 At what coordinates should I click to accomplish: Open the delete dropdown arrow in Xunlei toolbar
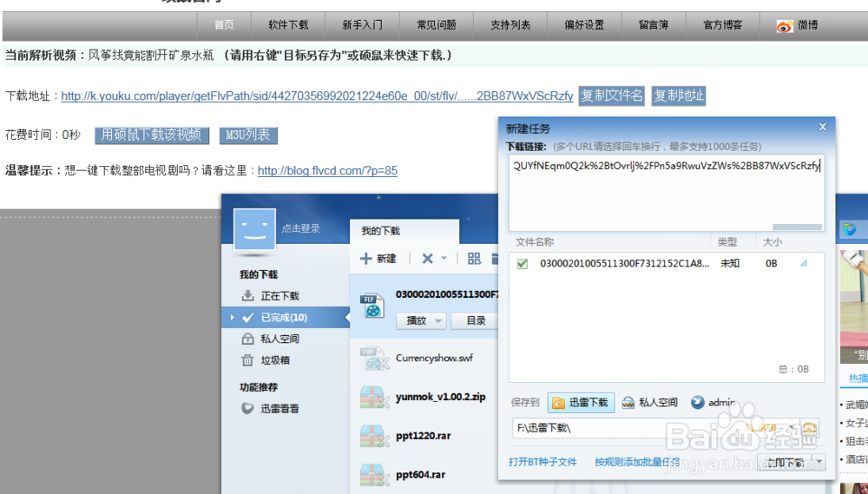(x=444, y=259)
